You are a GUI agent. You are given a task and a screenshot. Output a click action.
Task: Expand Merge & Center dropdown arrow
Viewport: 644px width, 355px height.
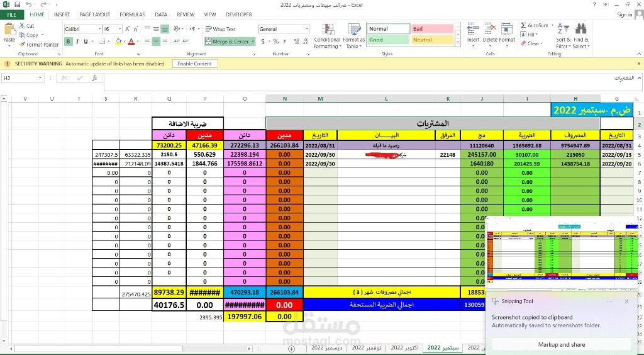(253, 42)
